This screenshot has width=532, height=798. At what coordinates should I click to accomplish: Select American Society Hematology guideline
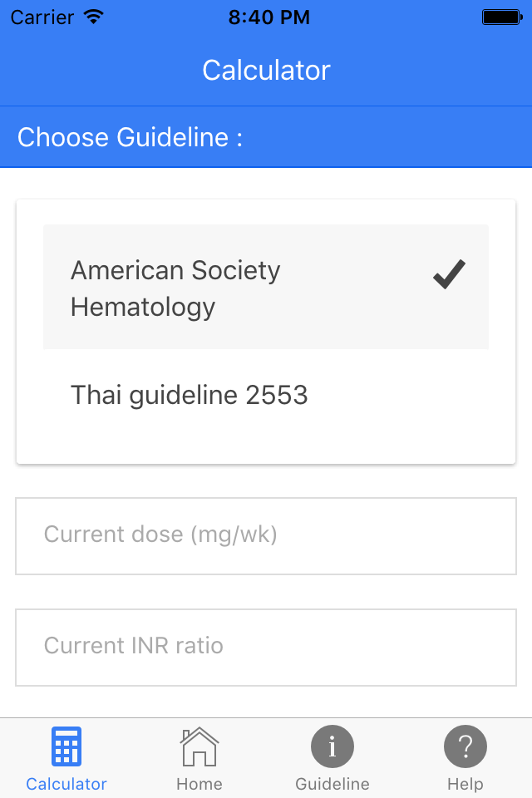(x=266, y=287)
